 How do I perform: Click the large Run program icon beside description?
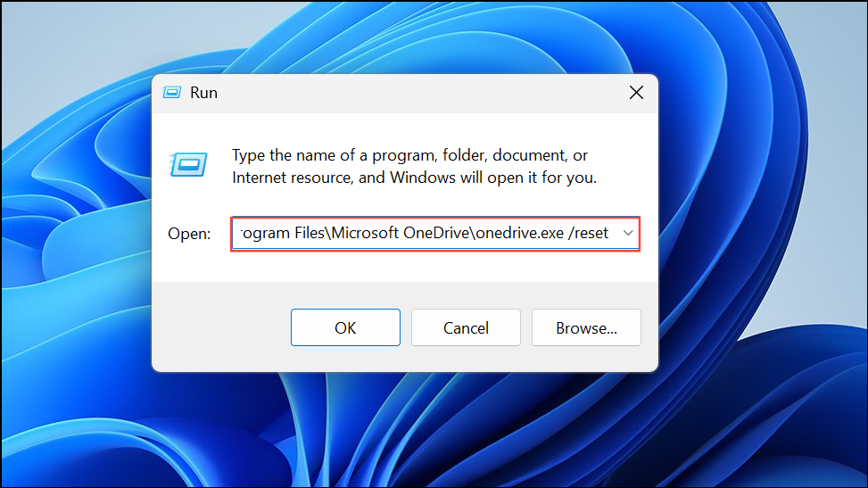click(188, 164)
